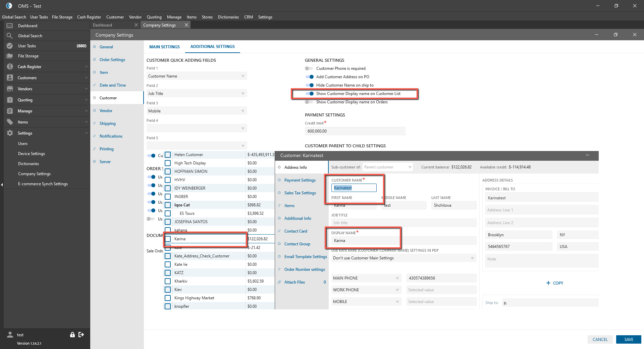Click the Manage clipboard icon
This screenshot has height=349, width=644.
tap(10, 111)
